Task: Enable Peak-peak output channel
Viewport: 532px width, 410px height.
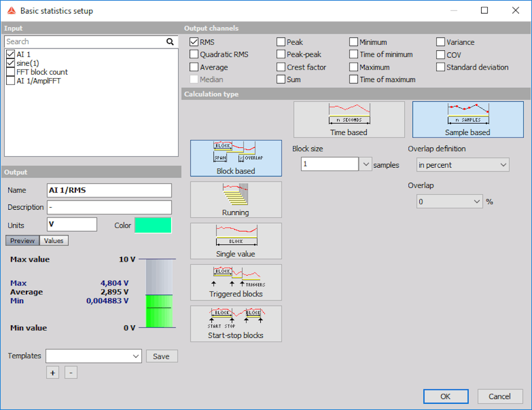Action: pos(281,54)
